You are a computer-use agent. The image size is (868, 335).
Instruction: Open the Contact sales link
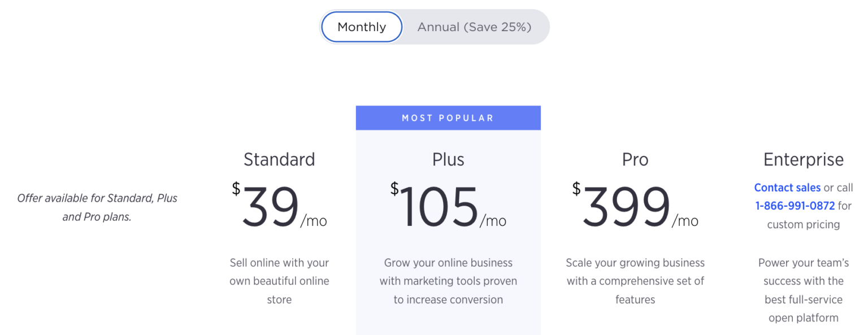coord(787,187)
